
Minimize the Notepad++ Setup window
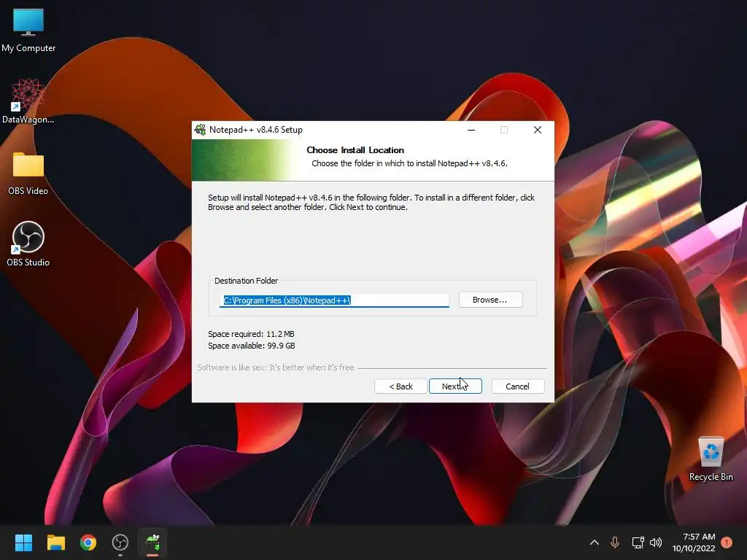click(x=471, y=130)
